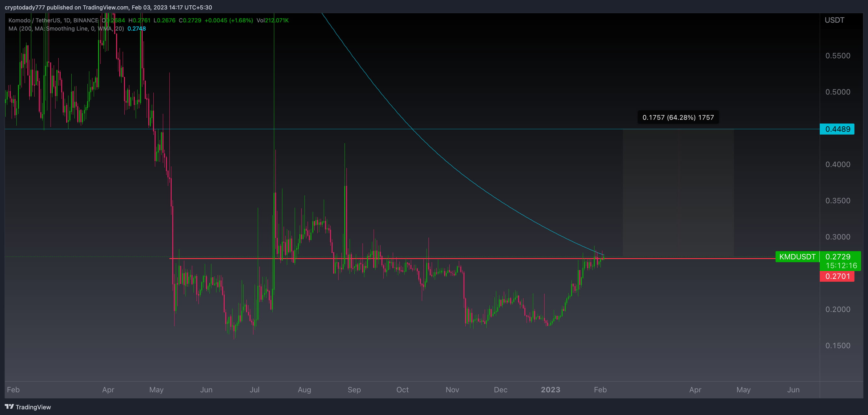Click the cyan 0.4489 price level label
The image size is (868, 415).
(x=837, y=129)
